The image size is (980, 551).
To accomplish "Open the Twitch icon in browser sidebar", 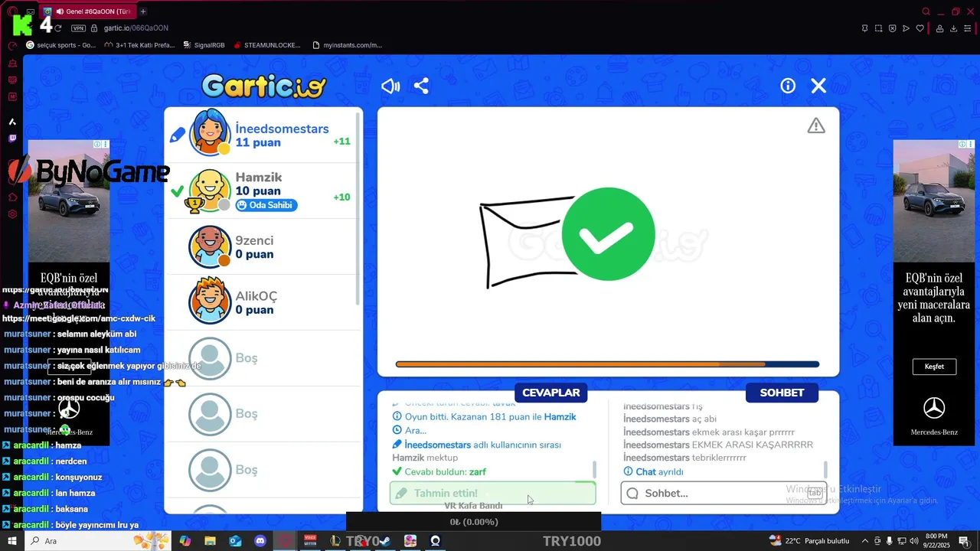I will (x=12, y=139).
